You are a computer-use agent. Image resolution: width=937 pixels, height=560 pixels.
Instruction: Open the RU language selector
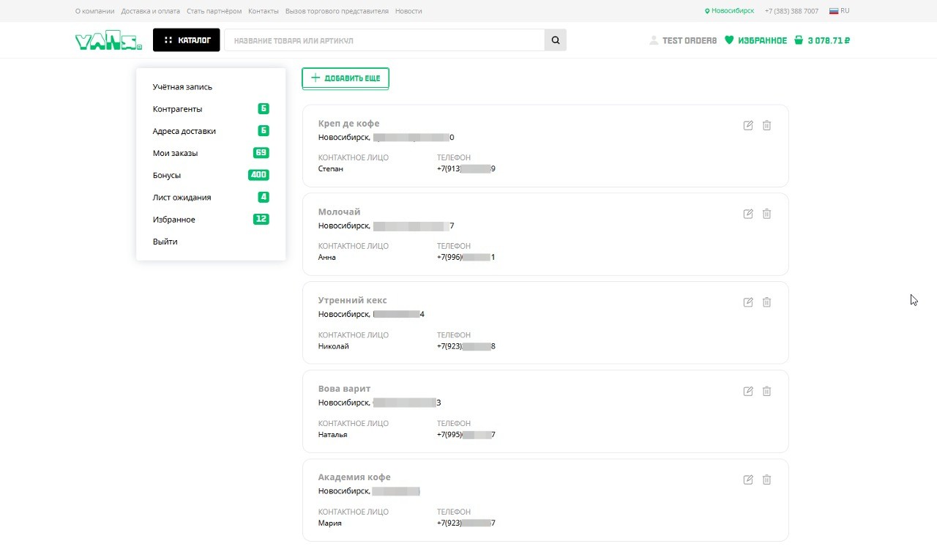click(839, 11)
